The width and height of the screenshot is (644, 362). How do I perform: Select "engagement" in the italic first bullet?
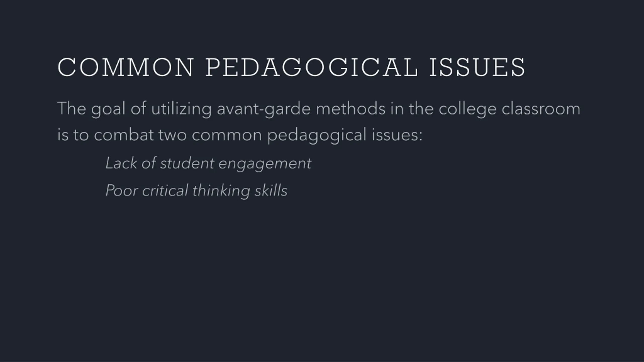pos(265,164)
